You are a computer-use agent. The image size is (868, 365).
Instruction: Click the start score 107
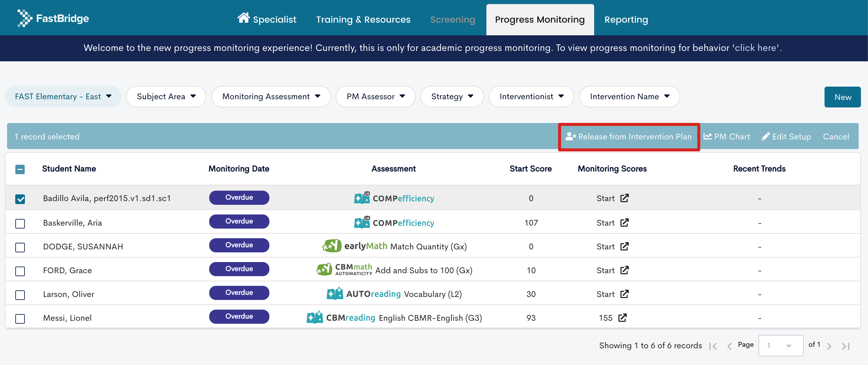coord(531,223)
